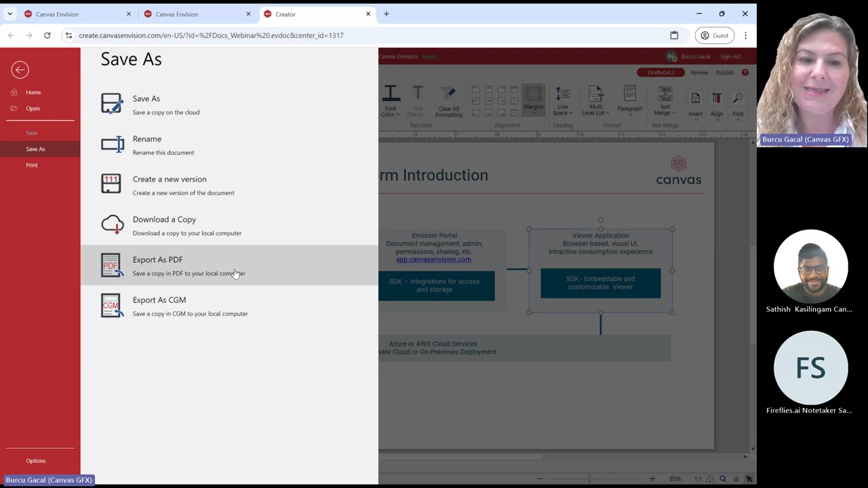Click the Open folder icon in the sidebar
This screenshot has height=488, width=868.
point(14,108)
